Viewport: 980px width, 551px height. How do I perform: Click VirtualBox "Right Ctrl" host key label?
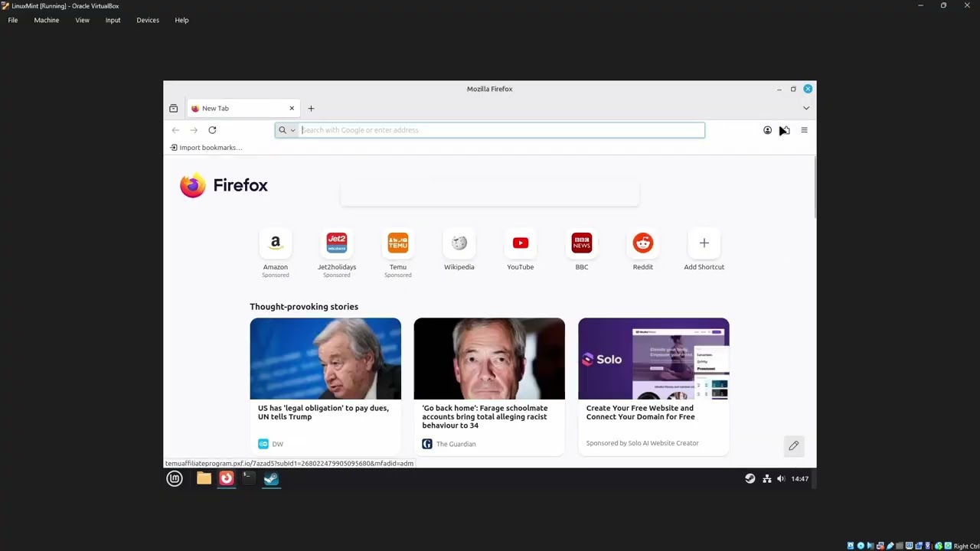pyautogui.click(x=966, y=546)
